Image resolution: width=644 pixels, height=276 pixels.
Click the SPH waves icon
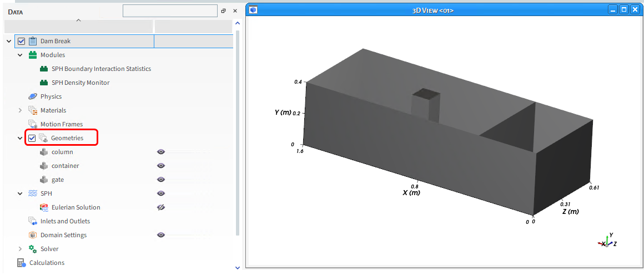[33, 193]
